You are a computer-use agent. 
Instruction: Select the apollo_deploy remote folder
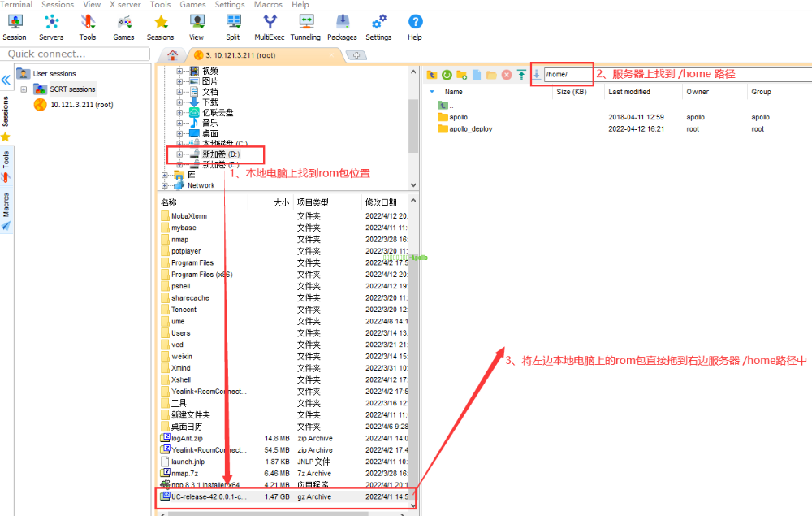[470, 128]
